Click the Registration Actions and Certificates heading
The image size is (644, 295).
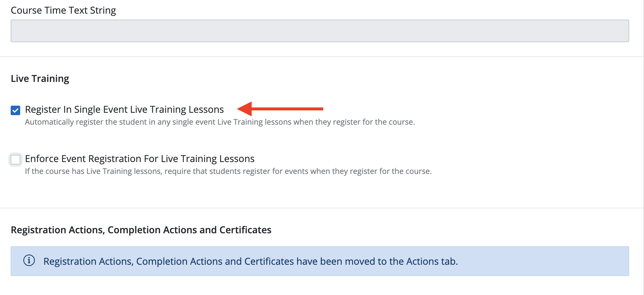tap(141, 230)
